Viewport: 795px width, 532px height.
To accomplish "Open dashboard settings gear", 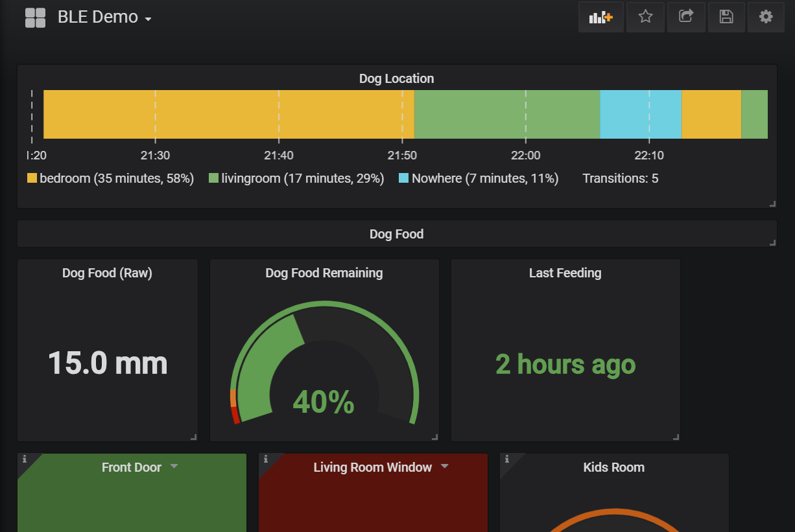I will [766, 17].
